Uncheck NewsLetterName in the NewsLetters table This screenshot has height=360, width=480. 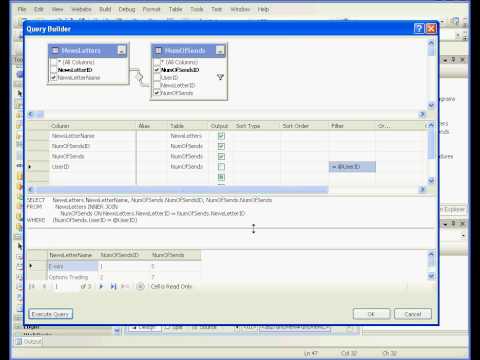[54, 78]
